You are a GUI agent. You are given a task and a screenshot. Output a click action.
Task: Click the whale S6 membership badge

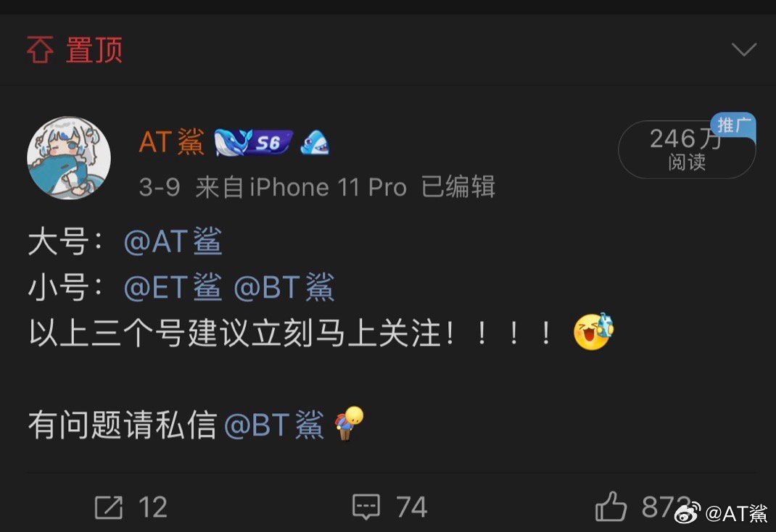pos(253,143)
